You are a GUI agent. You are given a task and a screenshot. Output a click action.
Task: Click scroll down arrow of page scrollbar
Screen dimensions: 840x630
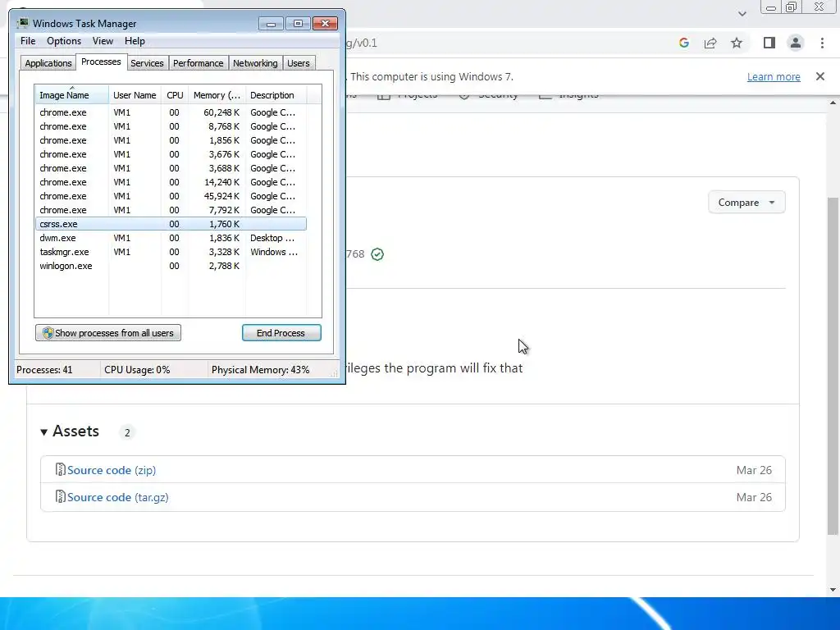(833, 590)
